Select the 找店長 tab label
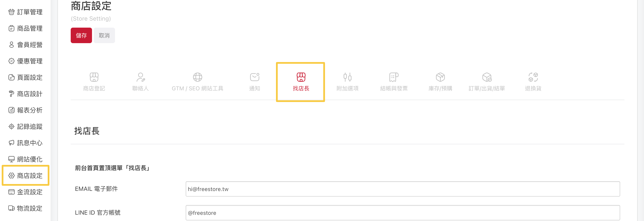The height and width of the screenshot is (221, 644). (301, 89)
